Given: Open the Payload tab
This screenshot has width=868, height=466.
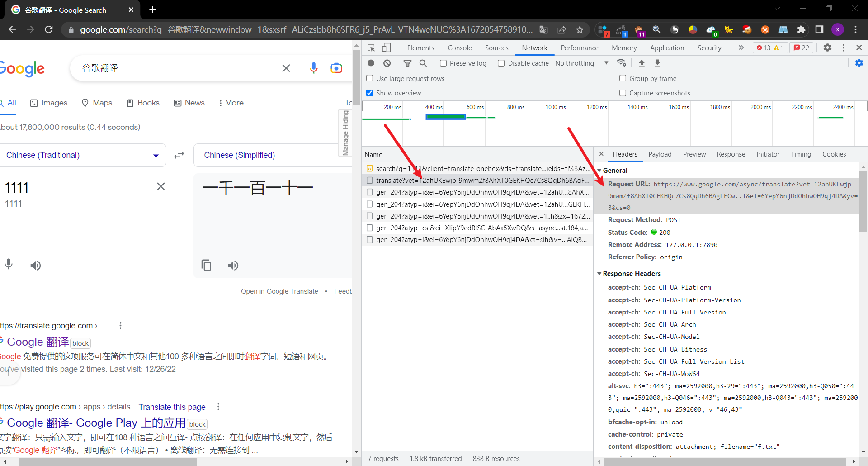Looking at the screenshot, I should 660,154.
